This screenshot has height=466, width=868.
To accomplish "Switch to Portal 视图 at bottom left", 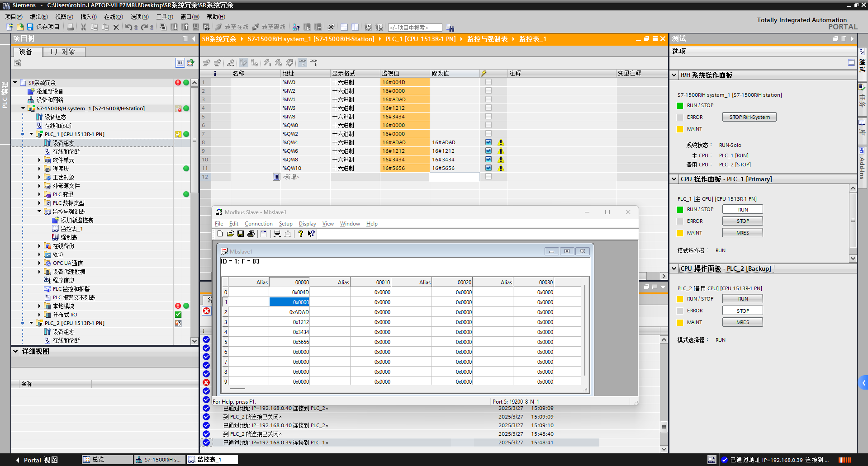I will point(37,460).
